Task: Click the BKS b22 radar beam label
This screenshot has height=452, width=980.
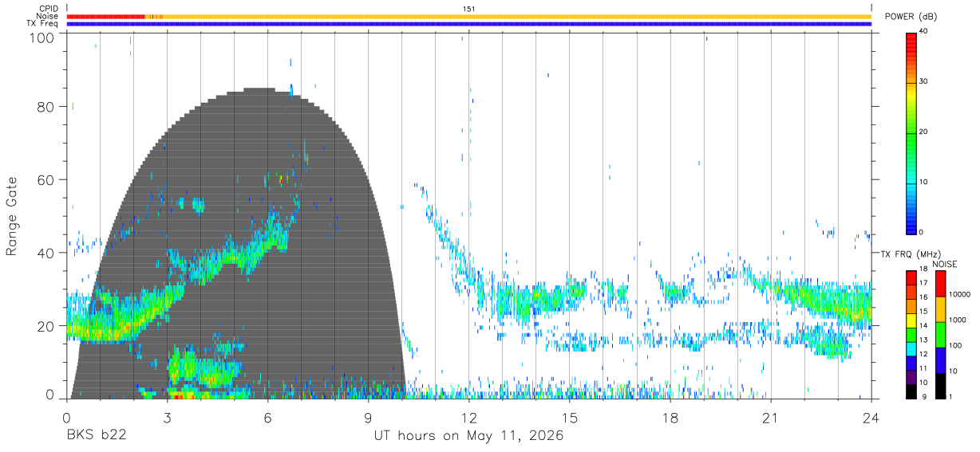Action: (x=96, y=436)
